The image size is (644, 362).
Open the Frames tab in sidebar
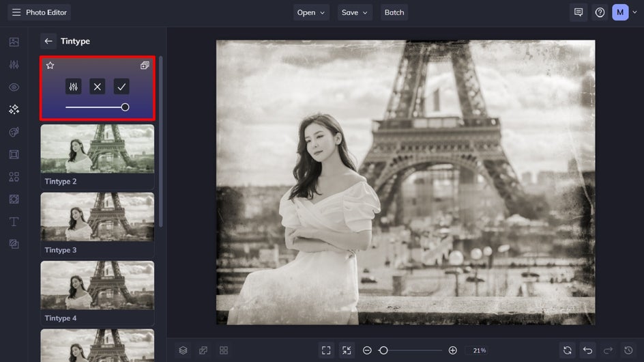14,154
